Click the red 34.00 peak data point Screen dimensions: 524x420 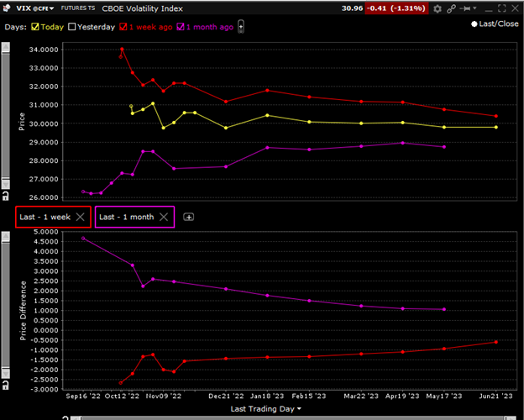coord(122,50)
